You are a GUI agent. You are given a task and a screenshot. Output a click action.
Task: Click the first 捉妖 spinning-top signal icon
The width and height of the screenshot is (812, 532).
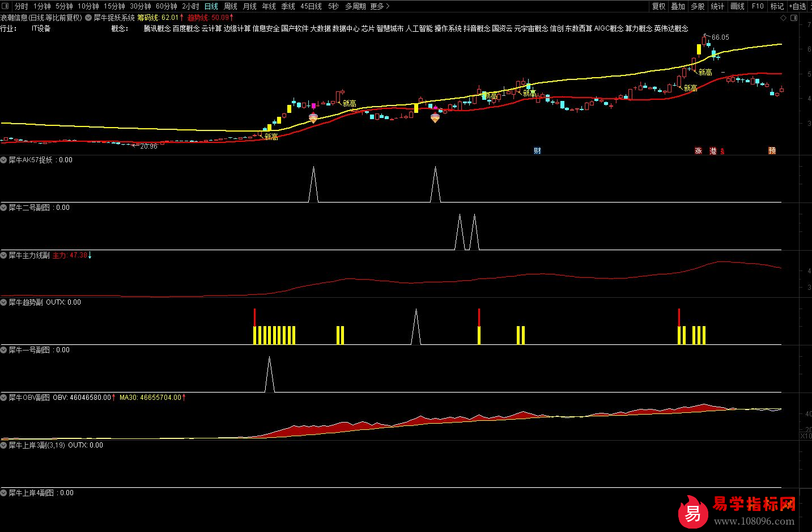313,118
